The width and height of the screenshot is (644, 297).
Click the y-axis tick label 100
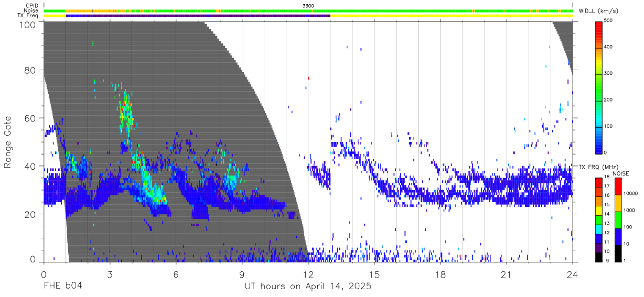point(27,24)
